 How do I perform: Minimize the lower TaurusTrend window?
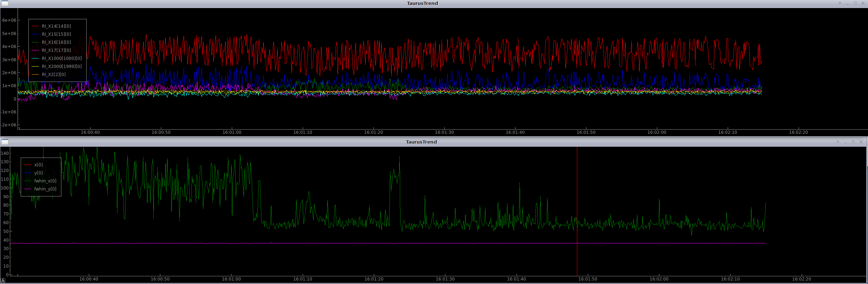(x=846, y=142)
